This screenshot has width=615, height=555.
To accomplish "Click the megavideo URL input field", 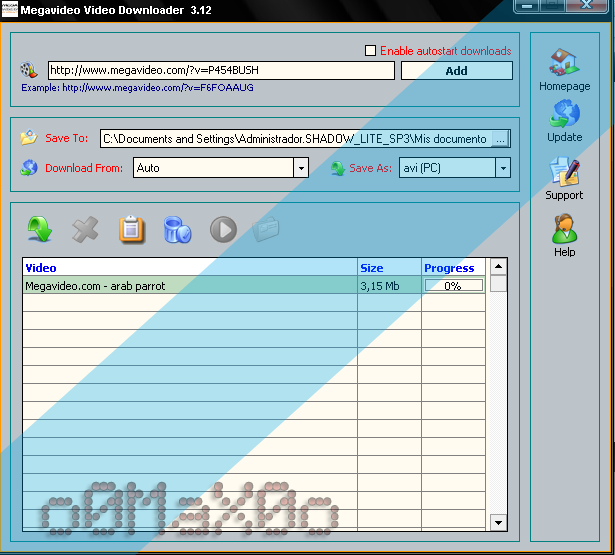I will pos(221,70).
